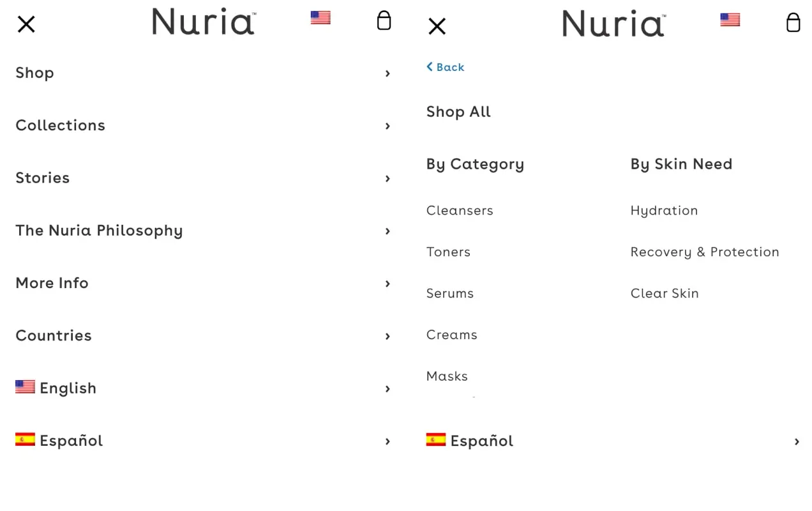Open the shopping bag in the left header

384,20
